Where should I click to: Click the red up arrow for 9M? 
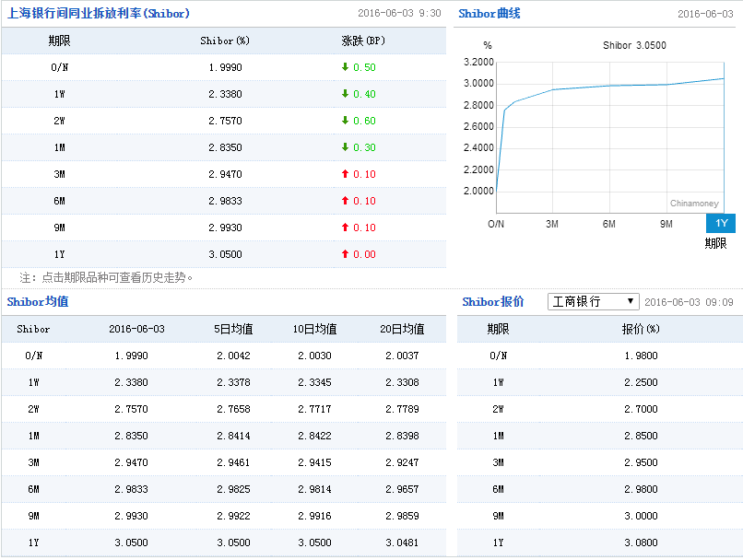tap(346, 227)
